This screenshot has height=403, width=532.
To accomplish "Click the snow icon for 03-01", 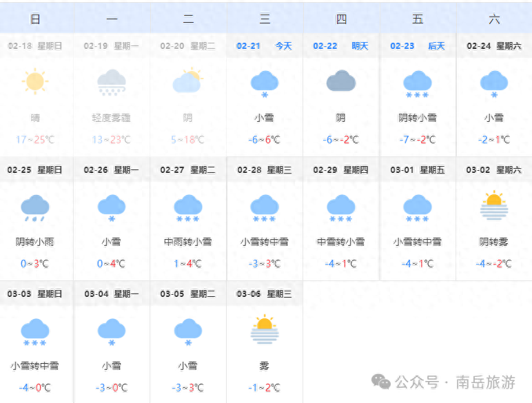I will (x=418, y=208).
